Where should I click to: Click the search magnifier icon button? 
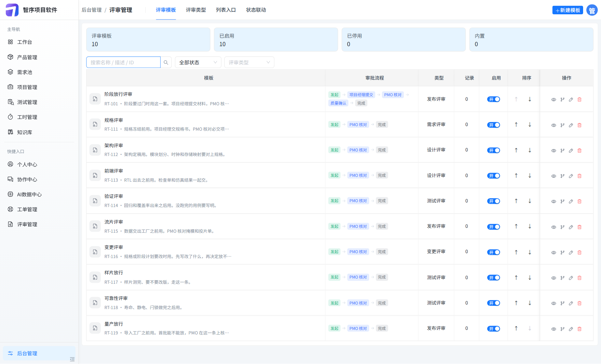click(166, 62)
